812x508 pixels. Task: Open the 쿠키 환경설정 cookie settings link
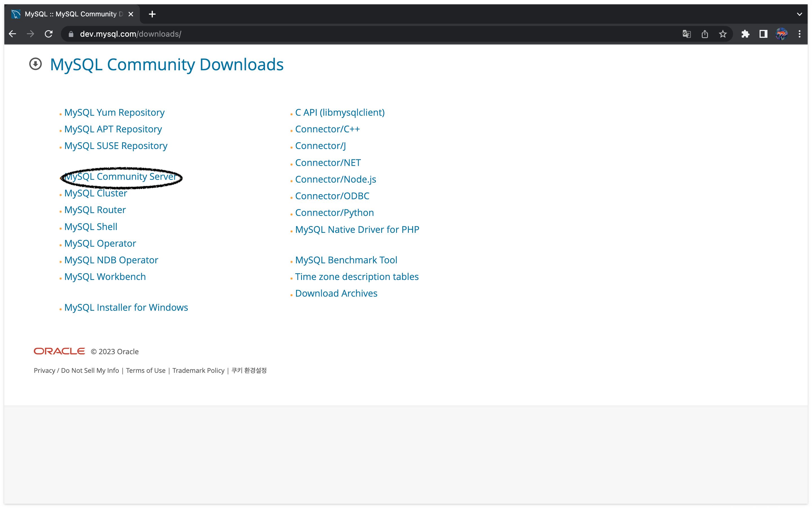[249, 370]
